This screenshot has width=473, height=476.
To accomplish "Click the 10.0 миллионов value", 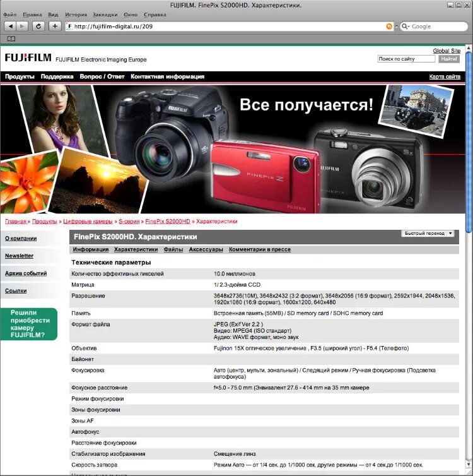I will pos(235,274).
